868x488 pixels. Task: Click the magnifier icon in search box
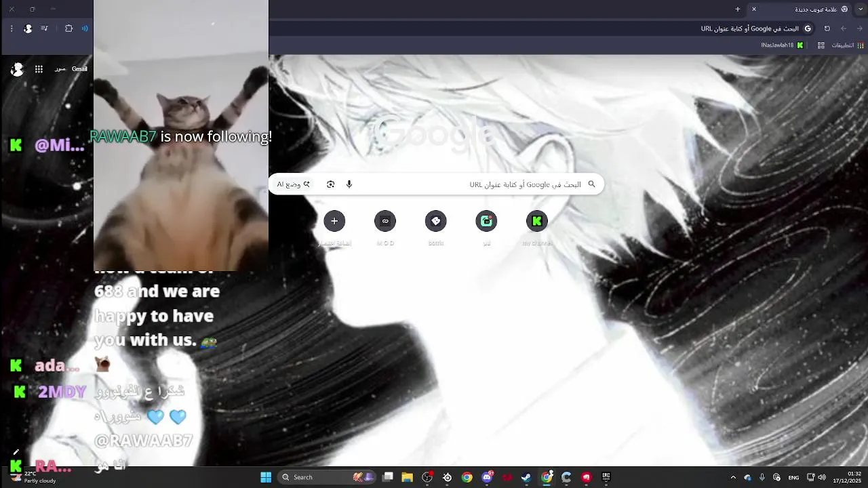click(591, 184)
